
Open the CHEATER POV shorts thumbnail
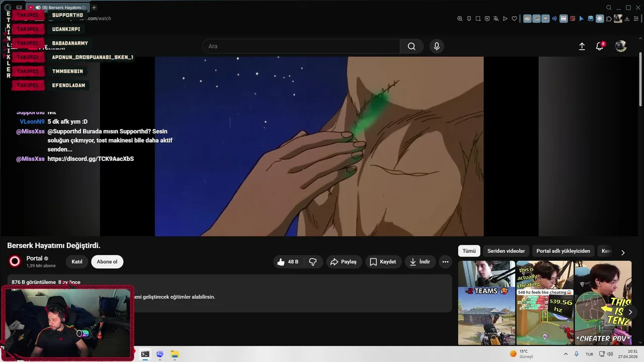click(603, 303)
